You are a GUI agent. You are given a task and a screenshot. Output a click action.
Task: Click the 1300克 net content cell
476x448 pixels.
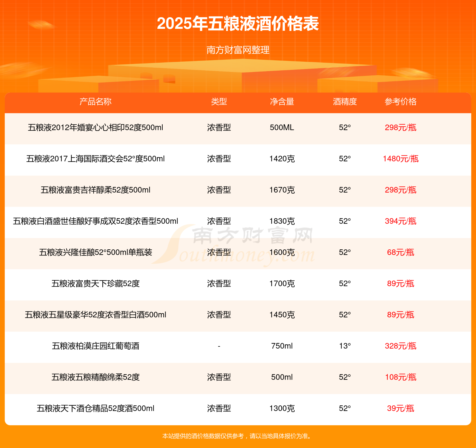pos(282,408)
